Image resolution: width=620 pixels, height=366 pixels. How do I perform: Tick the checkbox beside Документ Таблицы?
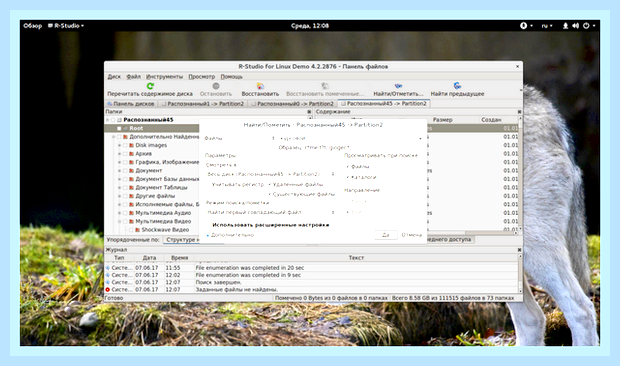[125, 188]
